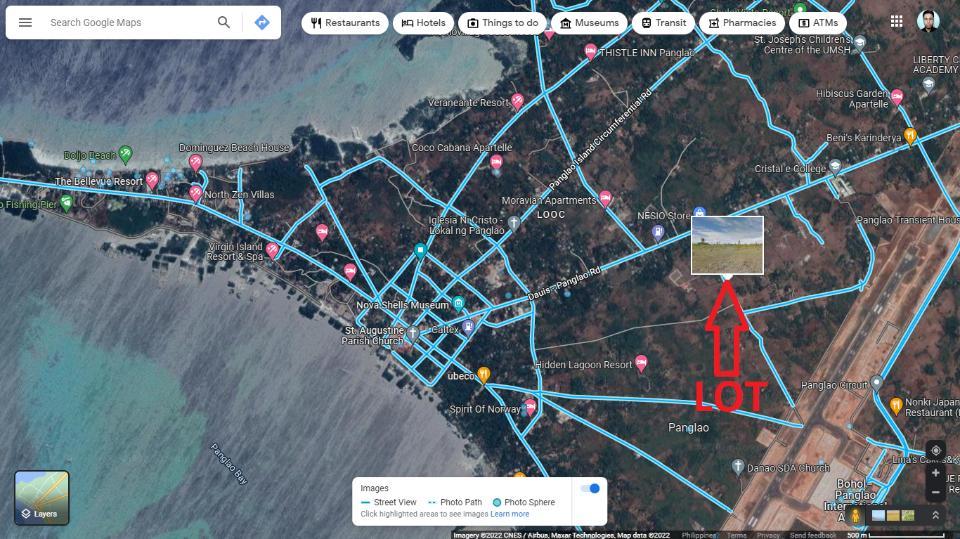Select the Street View pegman icon
Image resolution: width=960 pixels, height=539 pixels.
click(x=856, y=515)
